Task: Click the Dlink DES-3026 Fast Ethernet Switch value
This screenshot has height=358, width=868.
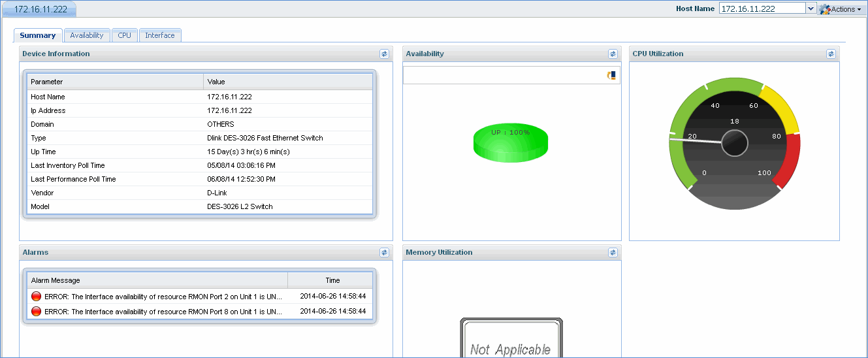Action: (265, 138)
